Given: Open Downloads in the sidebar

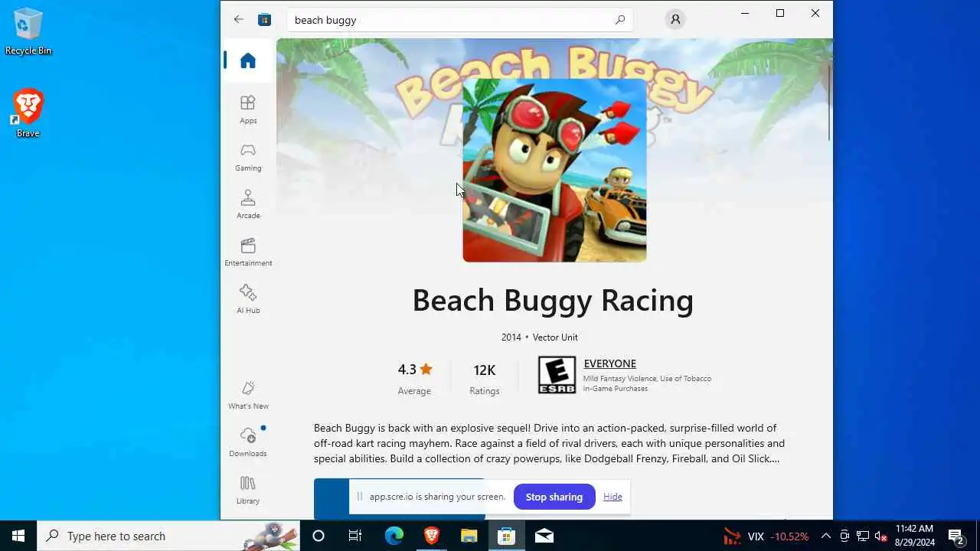Looking at the screenshot, I should [248, 442].
